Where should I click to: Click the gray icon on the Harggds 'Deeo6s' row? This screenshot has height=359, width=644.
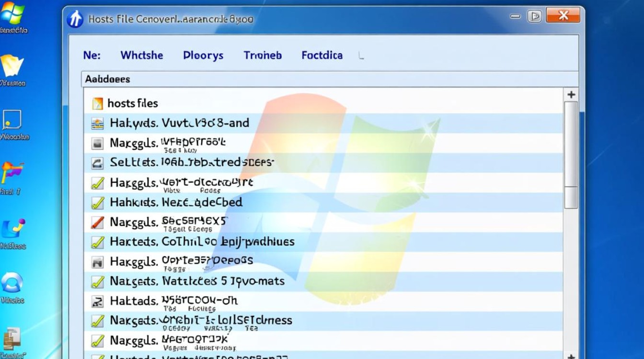(x=97, y=262)
